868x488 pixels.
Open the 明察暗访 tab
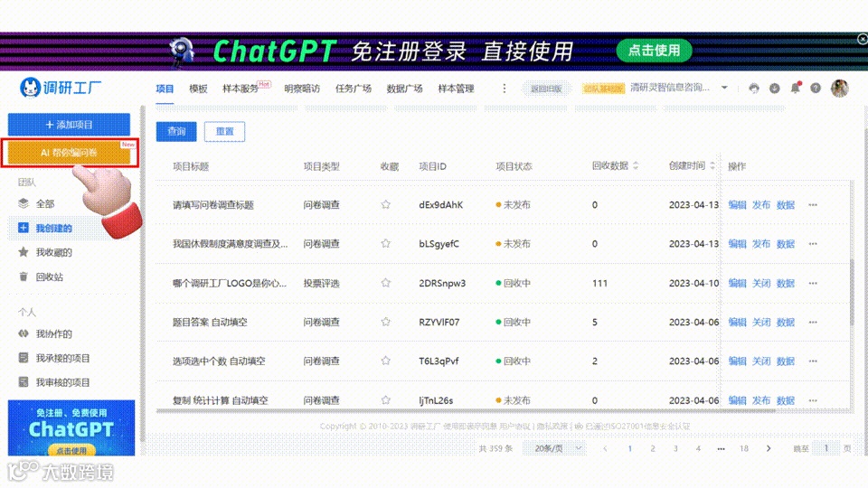tap(302, 89)
